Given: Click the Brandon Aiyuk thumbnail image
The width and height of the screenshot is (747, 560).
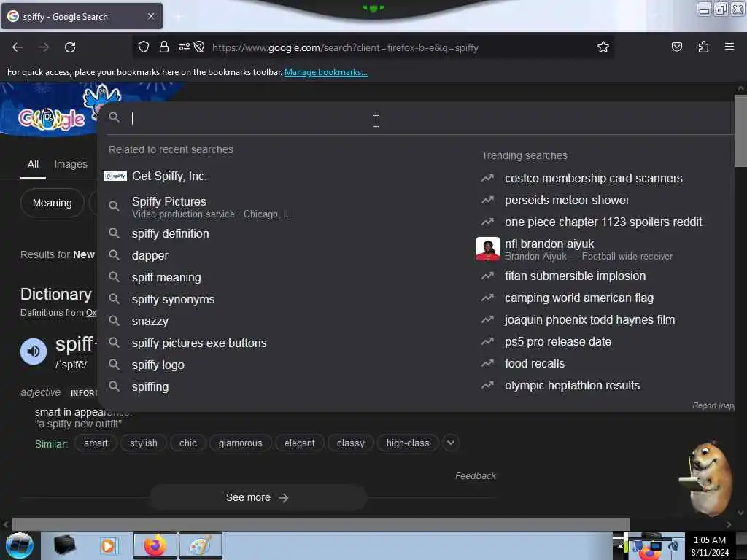Looking at the screenshot, I should [488, 249].
